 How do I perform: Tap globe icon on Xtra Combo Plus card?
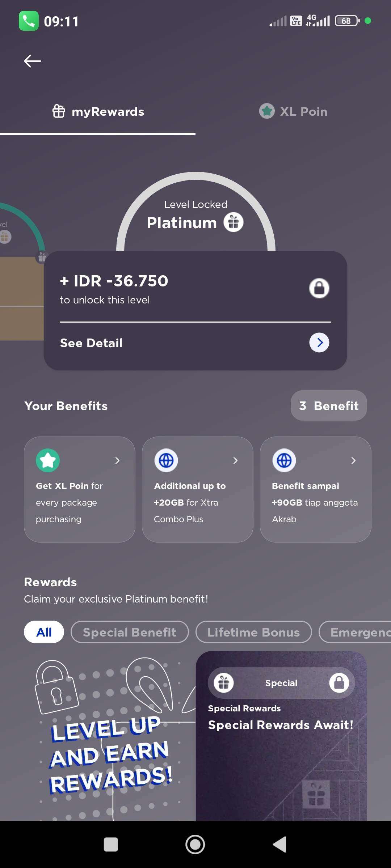click(x=166, y=460)
